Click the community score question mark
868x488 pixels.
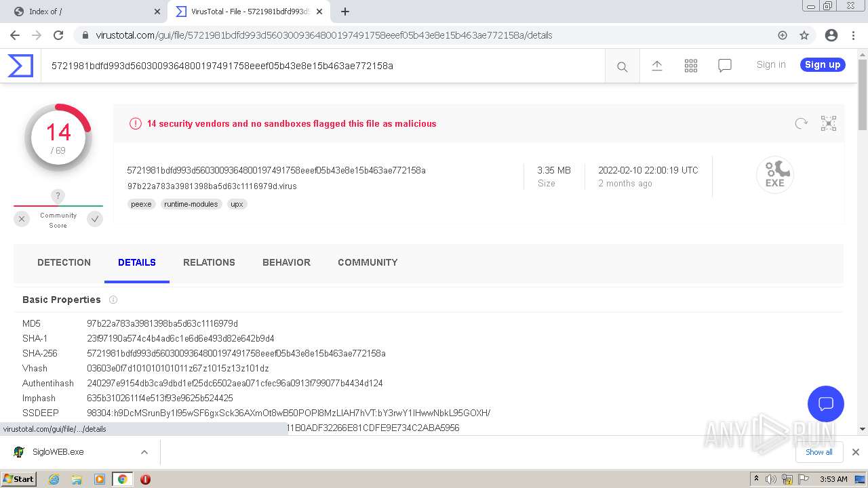click(x=58, y=197)
